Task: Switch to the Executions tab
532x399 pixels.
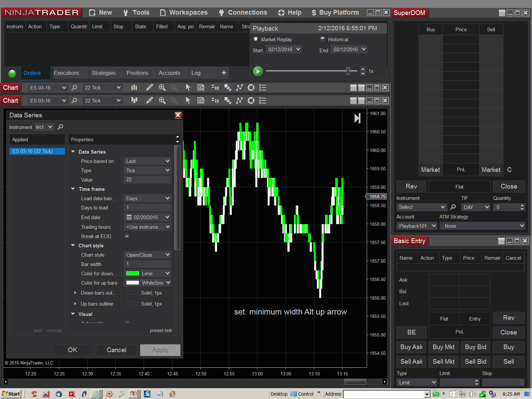Action: point(66,73)
